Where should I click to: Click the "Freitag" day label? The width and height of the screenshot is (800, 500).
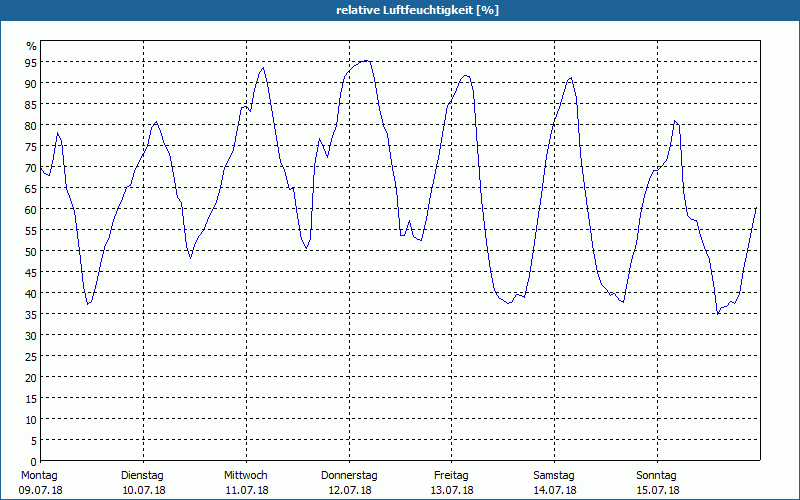[452, 475]
